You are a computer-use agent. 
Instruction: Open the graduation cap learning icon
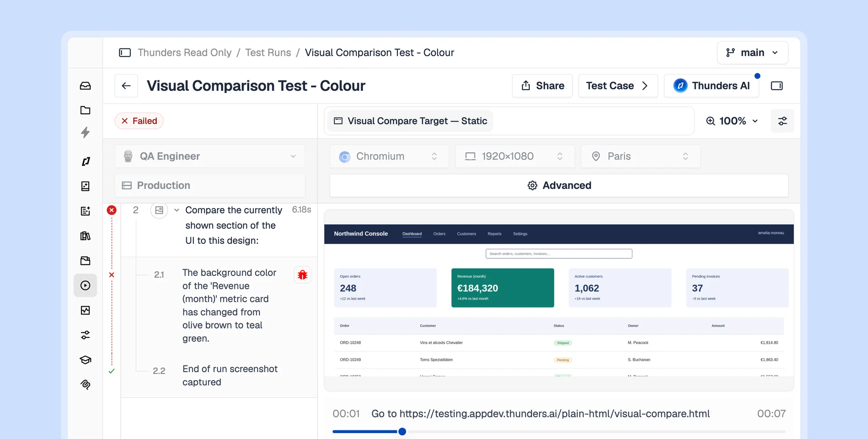pyautogui.click(x=85, y=360)
